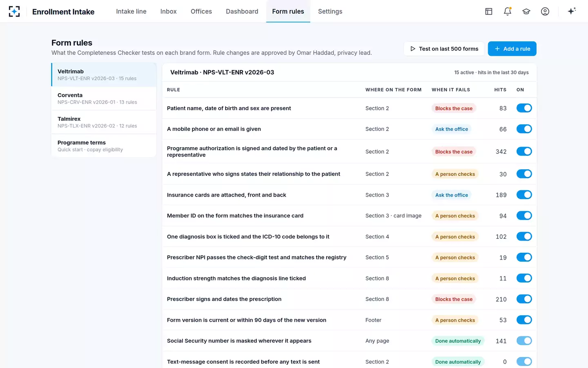Click the RULE column header

click(x=174, y=90)
